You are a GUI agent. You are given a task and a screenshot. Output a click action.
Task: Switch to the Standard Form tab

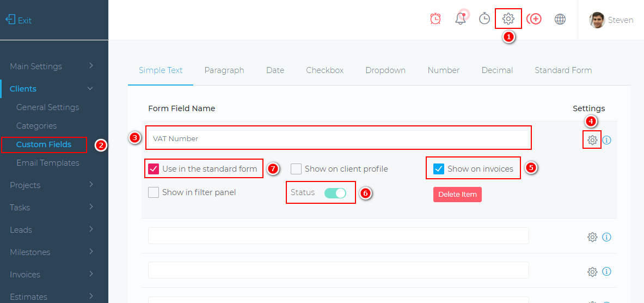563,70
